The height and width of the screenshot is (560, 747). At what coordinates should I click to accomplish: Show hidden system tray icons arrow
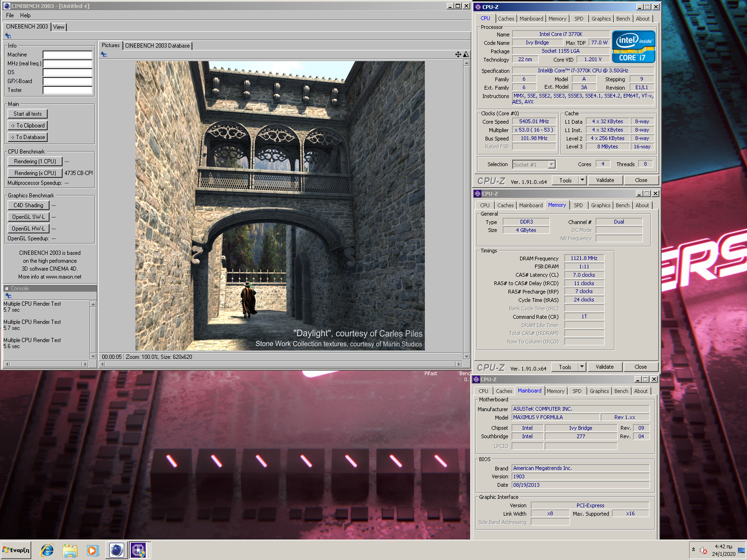tap(693, 550)
